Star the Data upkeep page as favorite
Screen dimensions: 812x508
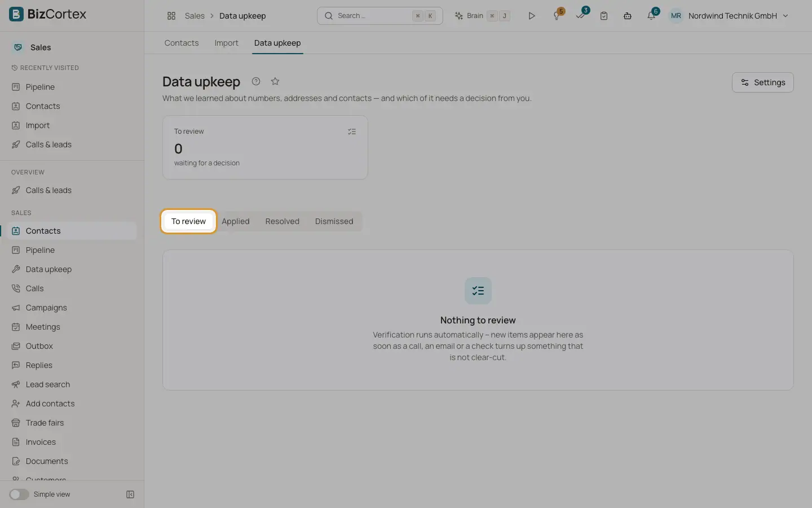coord(275,81)
